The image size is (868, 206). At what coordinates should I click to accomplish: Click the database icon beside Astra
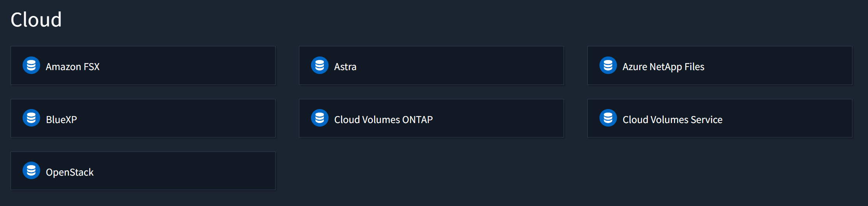pyautogui.click(x=320, y=65)
